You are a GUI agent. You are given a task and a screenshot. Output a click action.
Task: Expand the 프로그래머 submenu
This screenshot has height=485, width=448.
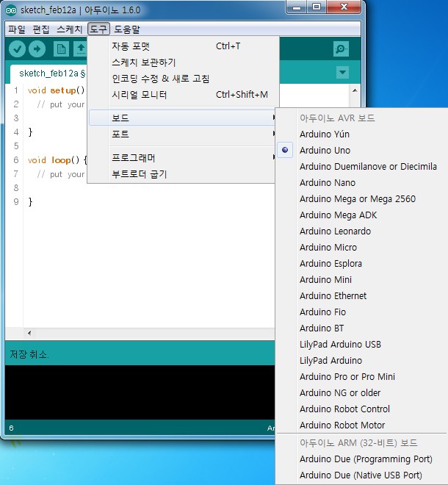[x=182, y=158]
